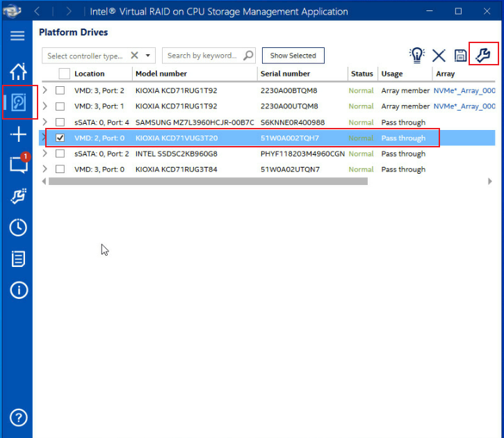The height and width of the screenshot is (438, 504).
Task: Expand the sSATA: 0, Port: 2 row
Action: point(45,154)
